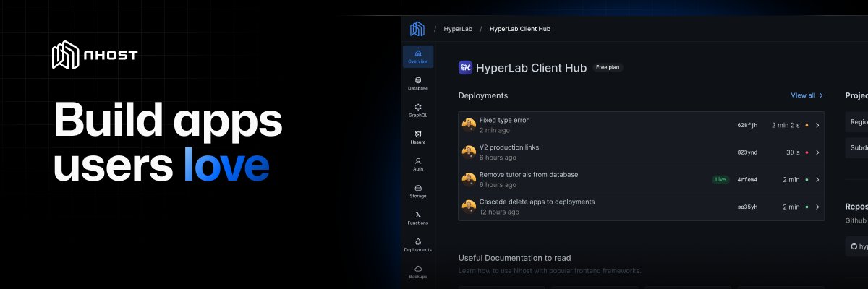Click commit hash sa35yh
Viewport: 868px width, 289px height.
click(x=747, y=207)
